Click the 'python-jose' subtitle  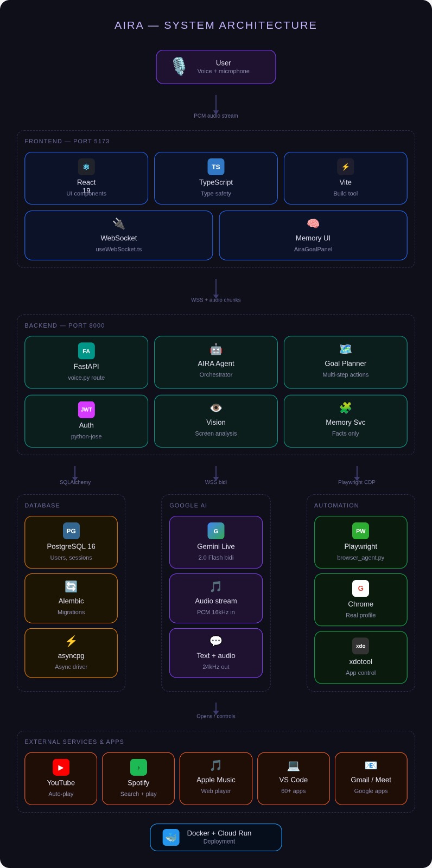[x=86, y=437]
